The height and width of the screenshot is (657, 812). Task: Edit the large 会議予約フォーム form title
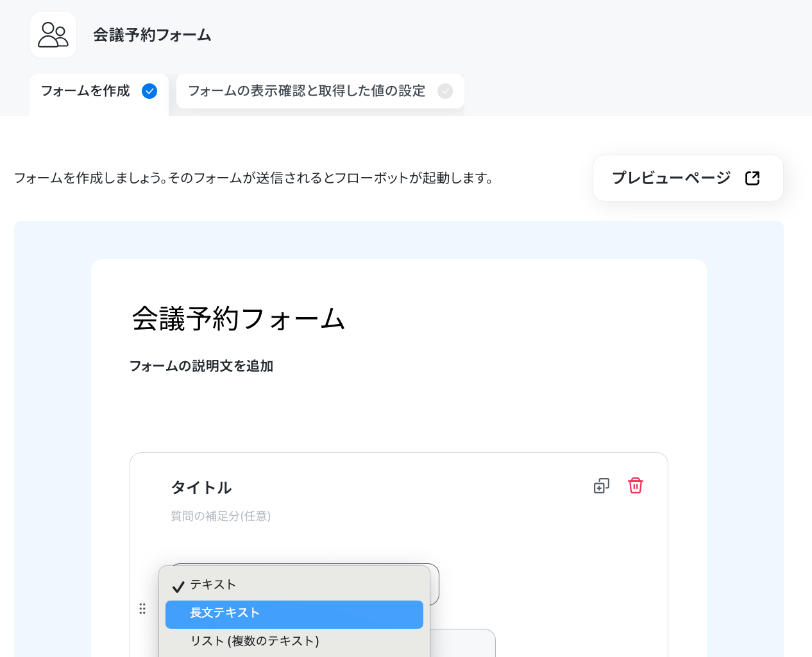239,319
